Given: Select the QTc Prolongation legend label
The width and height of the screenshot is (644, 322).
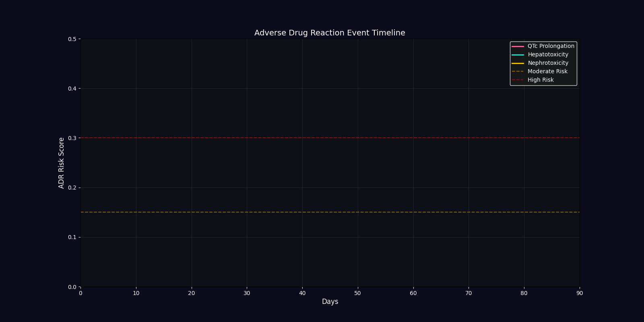Looking at the screenshot, I should 551,46.
